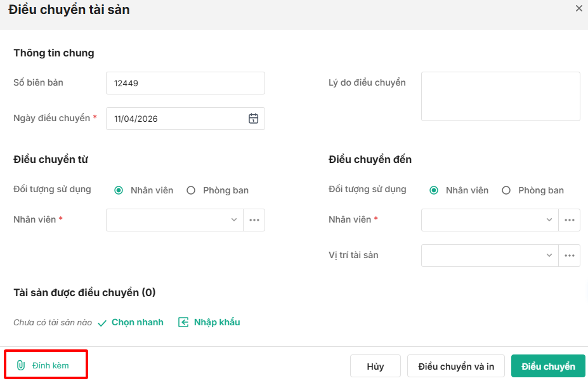
Task: Select Nhân viên radio under Điều chuyển đến
Action: (x=434, y=190)
